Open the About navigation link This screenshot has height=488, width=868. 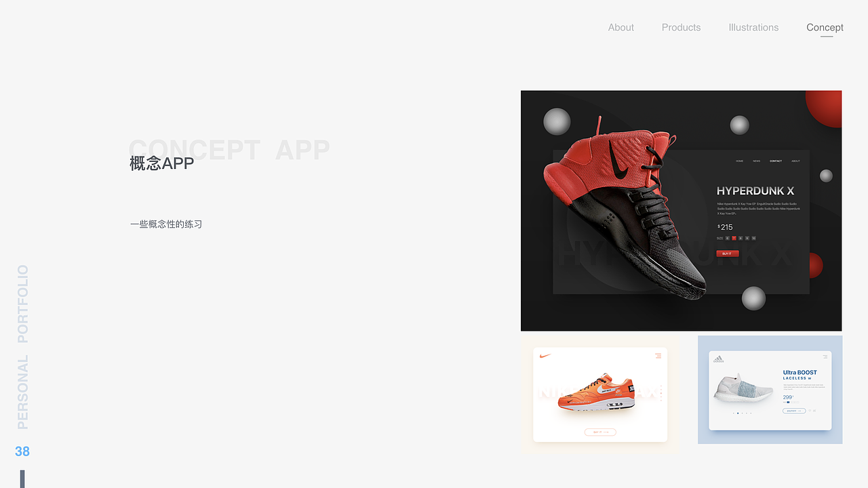(620, 28)
